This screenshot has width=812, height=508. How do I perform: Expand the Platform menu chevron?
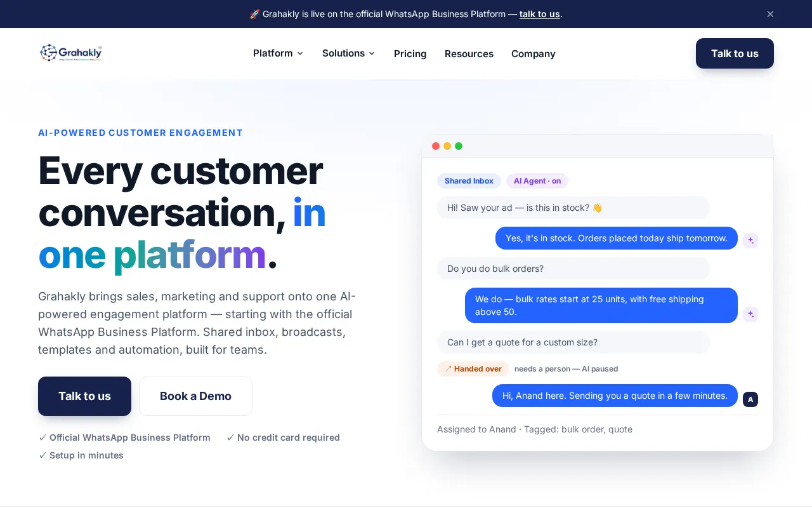(x=300, y=53)
